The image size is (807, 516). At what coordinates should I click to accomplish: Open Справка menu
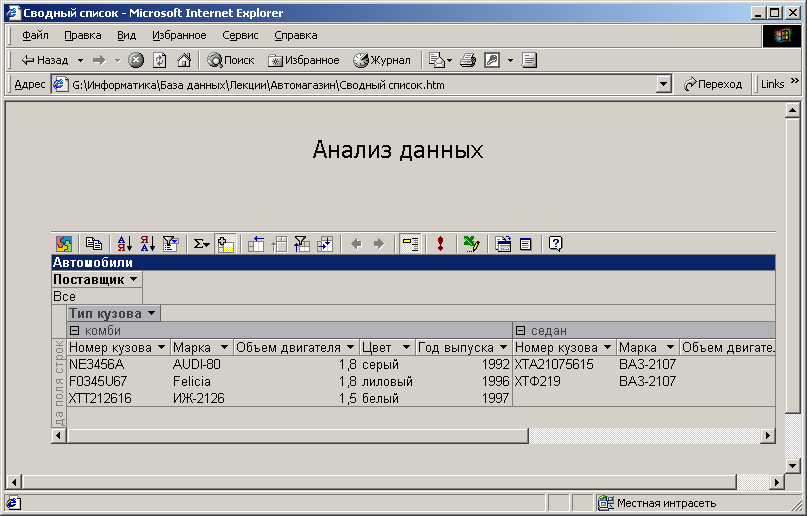pyautogui.click(x=296, y=35)
